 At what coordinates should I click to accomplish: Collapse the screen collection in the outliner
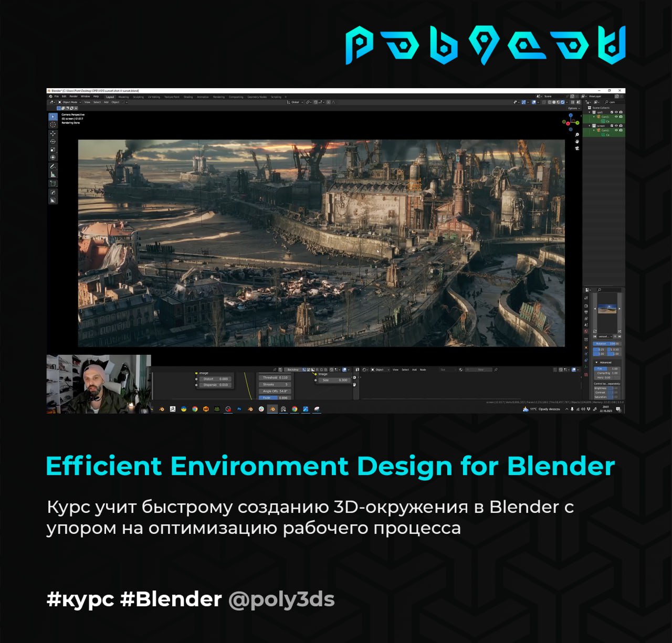590,126
